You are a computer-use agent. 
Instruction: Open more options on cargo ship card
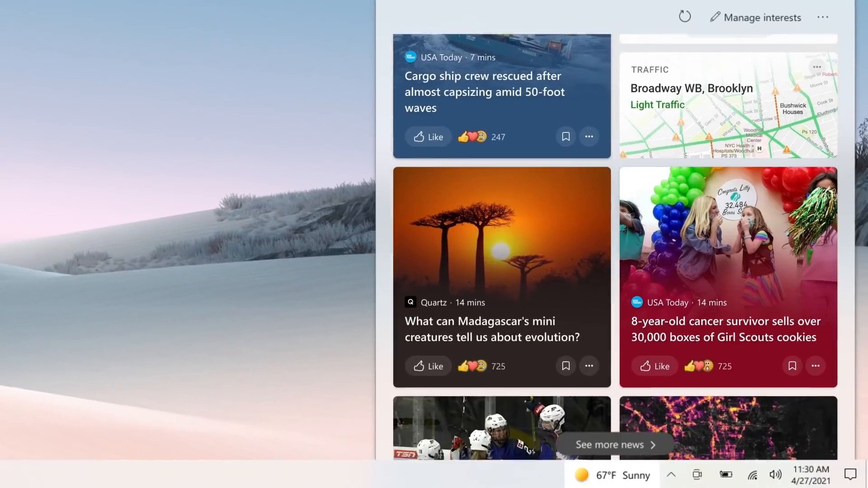(x=589, y=136)
